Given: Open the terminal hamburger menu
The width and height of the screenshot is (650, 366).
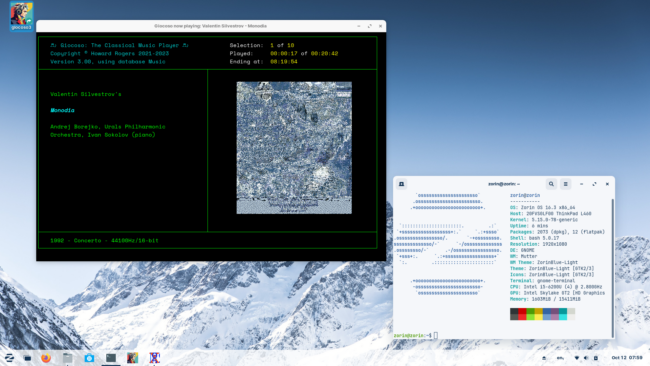Looking at the screenshot, I should pos(565,184).
